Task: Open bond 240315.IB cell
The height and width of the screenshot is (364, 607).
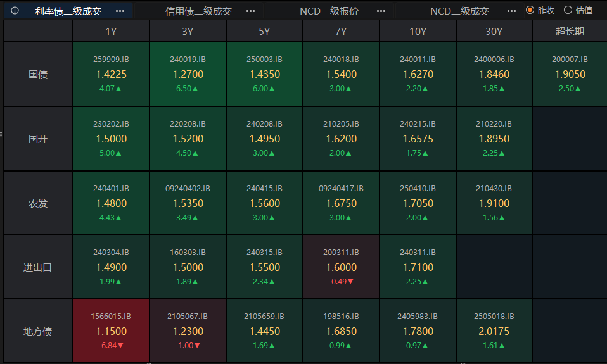Action: (264, 267)
